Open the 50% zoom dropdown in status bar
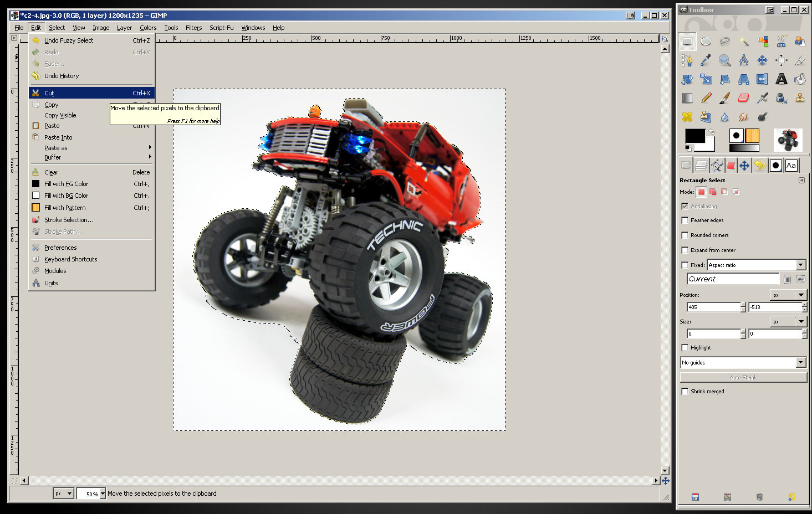 coord(103,494)
